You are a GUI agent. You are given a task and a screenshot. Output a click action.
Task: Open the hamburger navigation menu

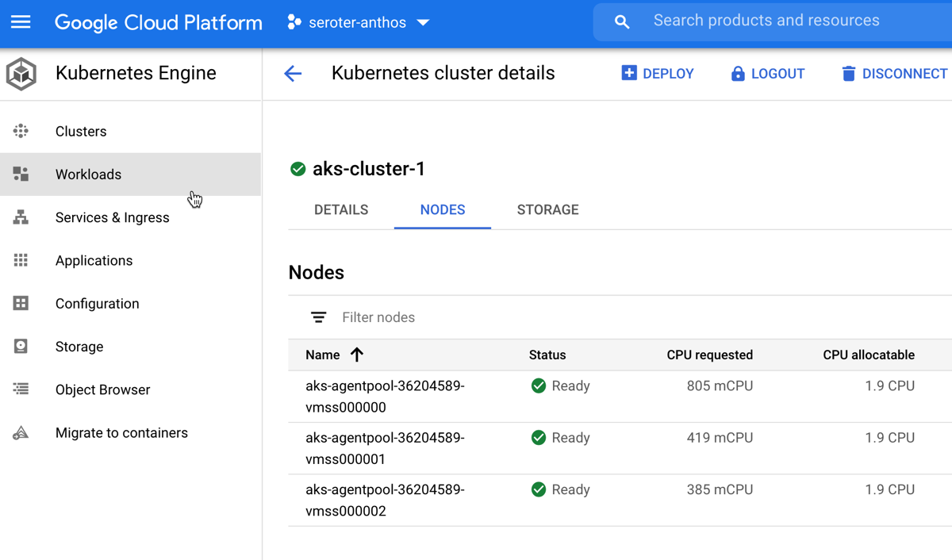point(21,22)
